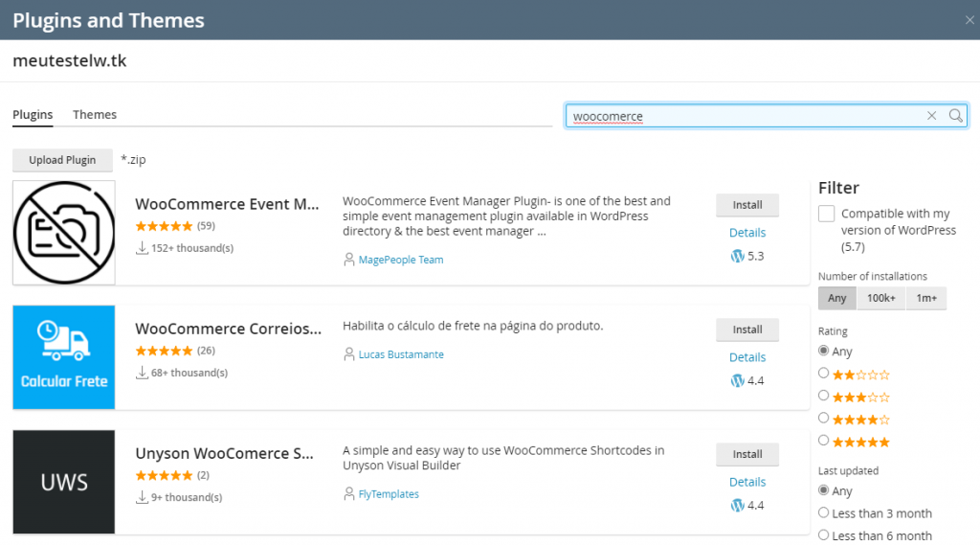Click the Upload Plugin button
Screen dimensions: 980x546
click(62, 160)
